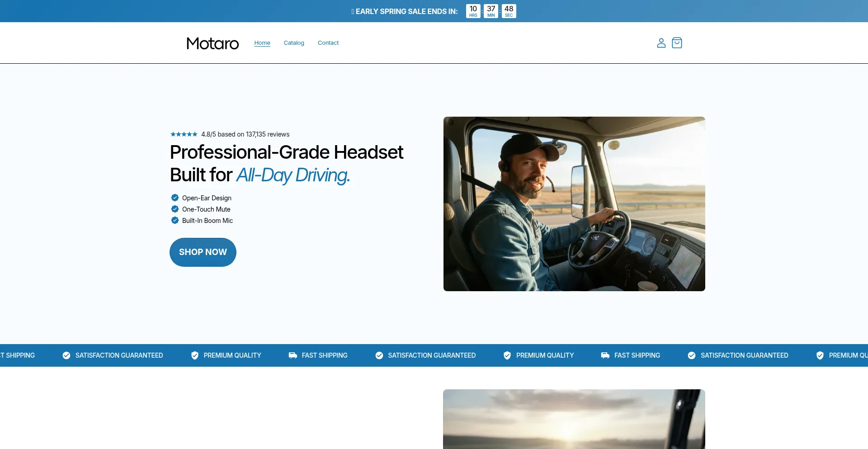
Task: Click the 'All-Day Driving.' italic text
Action: [293, 175]
